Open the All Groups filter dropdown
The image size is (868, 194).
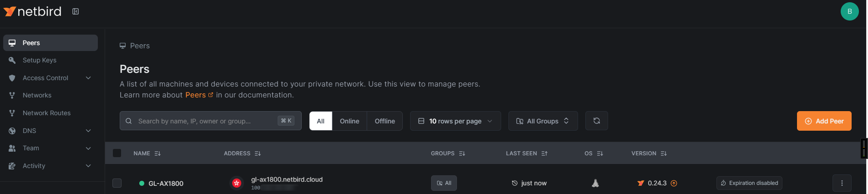[x=543, y=121]
